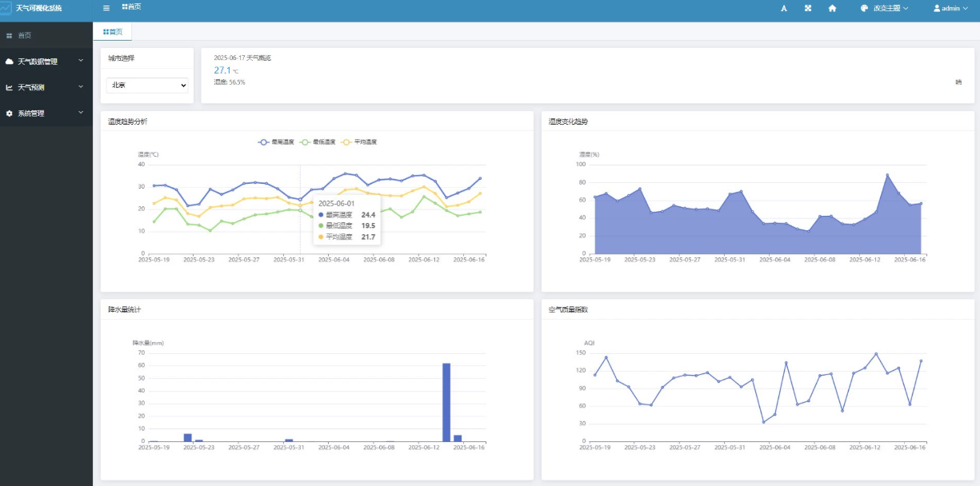Toggle 最高温度 legend series

(x=276, y=141)
